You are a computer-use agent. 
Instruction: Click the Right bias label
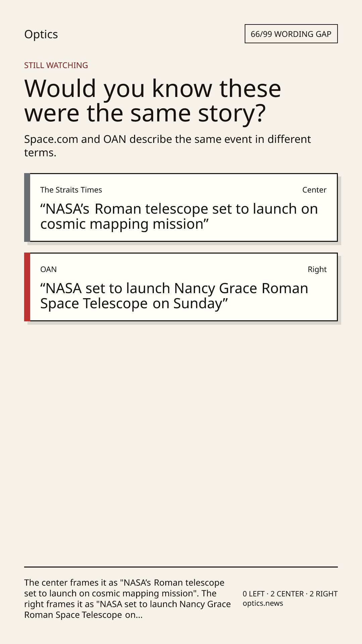click(317, 269)
